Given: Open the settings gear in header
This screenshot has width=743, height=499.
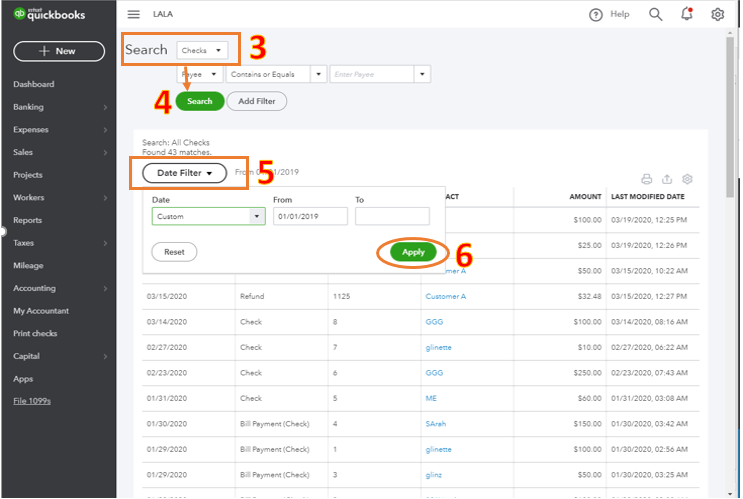Looking at the screenshot, I should (x=717, y=14).
